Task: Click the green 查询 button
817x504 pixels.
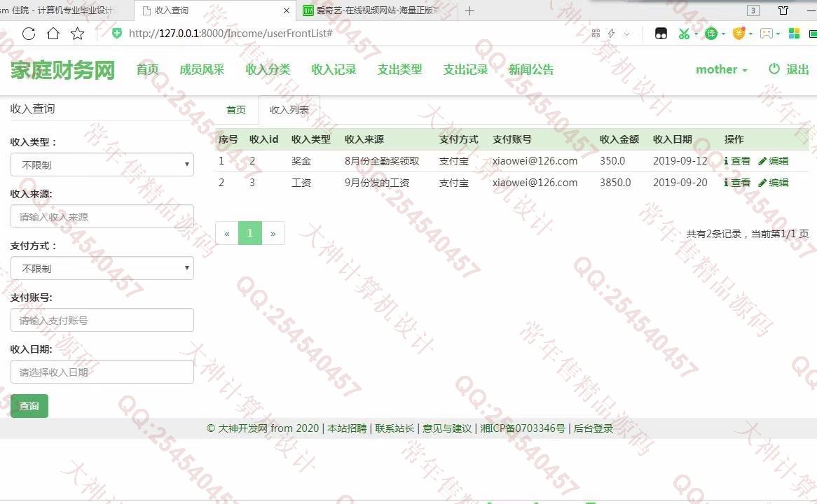Action: point(29,406)
